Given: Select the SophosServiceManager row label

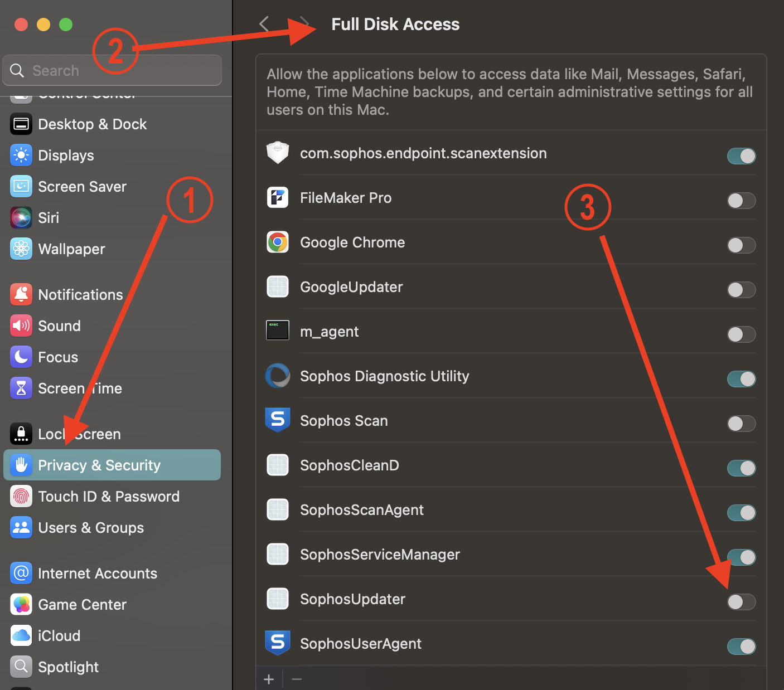Looking at the screenshot, I should click(x=380, y=555).
